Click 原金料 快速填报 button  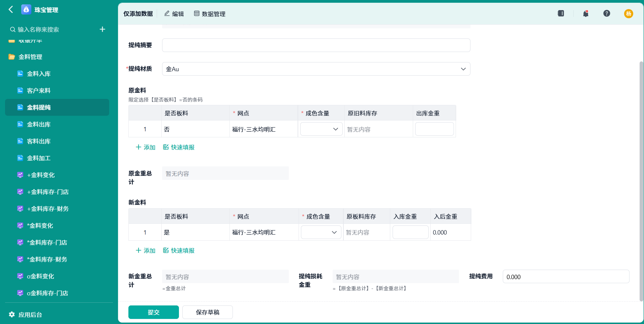pyautogui.click(x=179, y=147)
